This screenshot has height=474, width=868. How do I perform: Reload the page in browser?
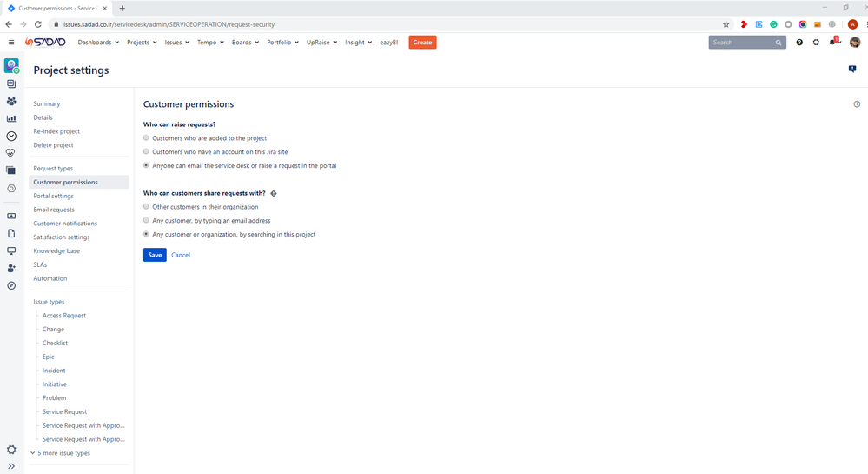click(x=37, y=24)
